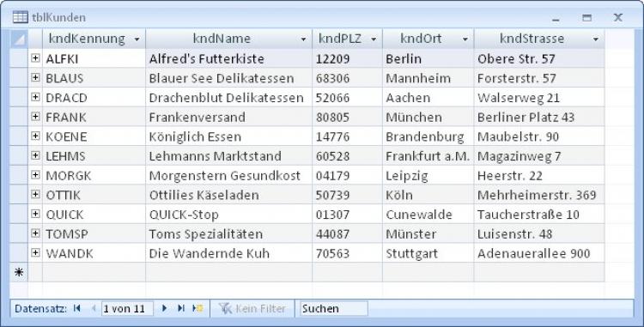Select the kndStrasse column header

[x=539, y=39]
